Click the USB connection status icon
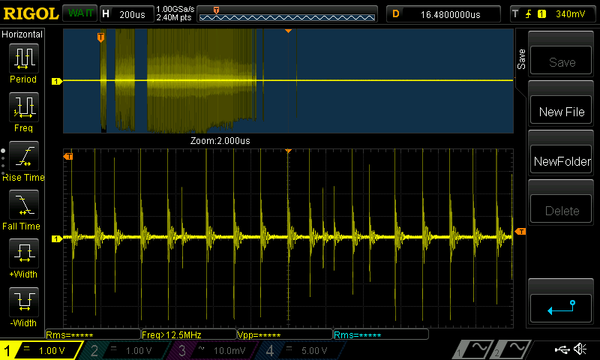Screen dimensions: 600x360 (x=562, y=349)
